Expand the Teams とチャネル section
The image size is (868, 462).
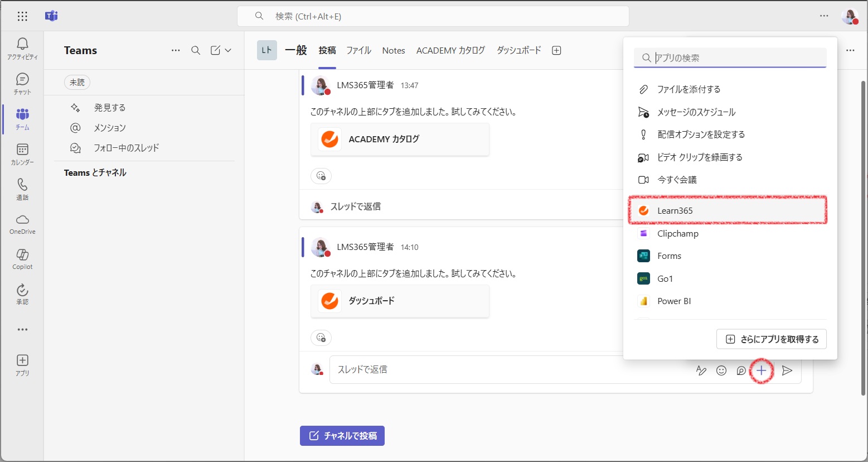pos(95,172)
